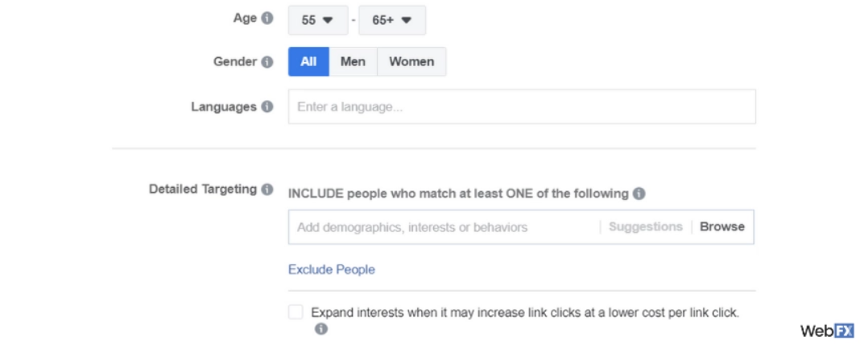
Task: Click the info icon beside Age
Action: click(x=267, y=18)
